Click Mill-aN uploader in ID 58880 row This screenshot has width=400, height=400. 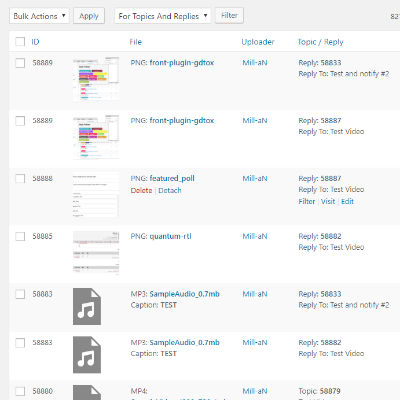click(255, 391)
